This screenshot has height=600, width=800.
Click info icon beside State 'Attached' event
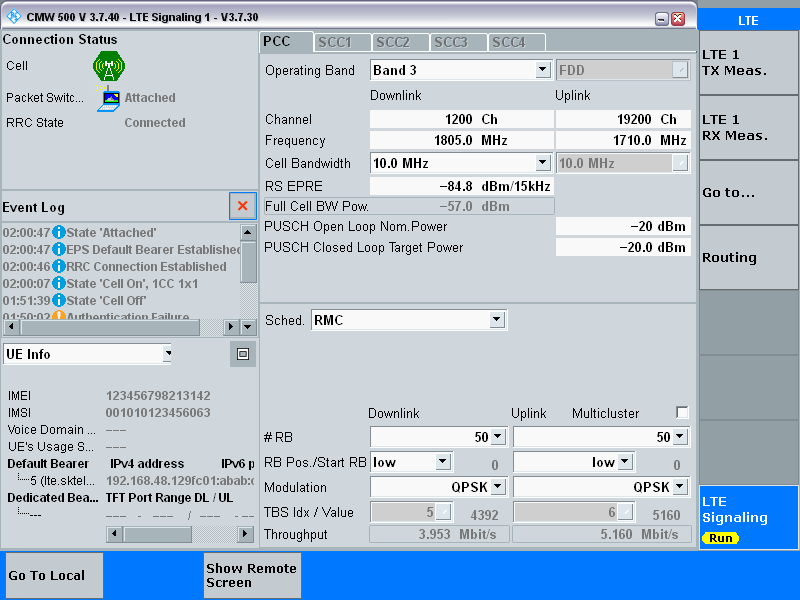click(x=59, y=233)
